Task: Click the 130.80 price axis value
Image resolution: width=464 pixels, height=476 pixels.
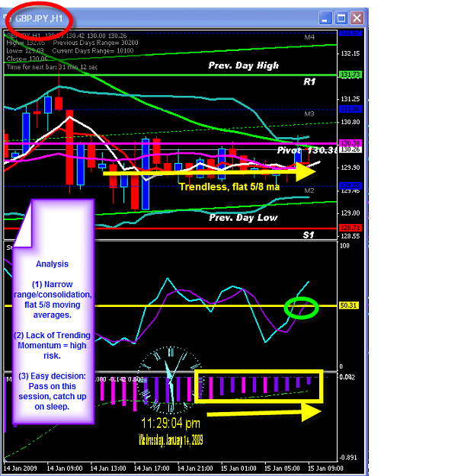Action: [350, 122]
